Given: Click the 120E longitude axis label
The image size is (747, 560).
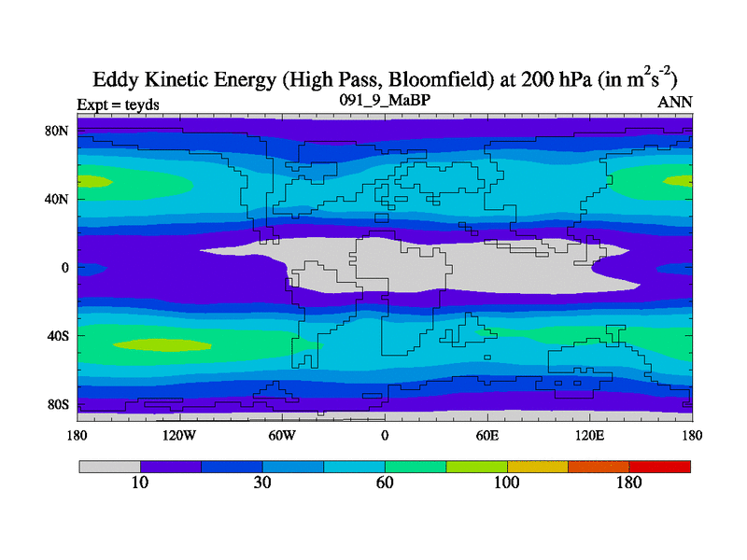Looking at the screenshot, I should point(588,435).
